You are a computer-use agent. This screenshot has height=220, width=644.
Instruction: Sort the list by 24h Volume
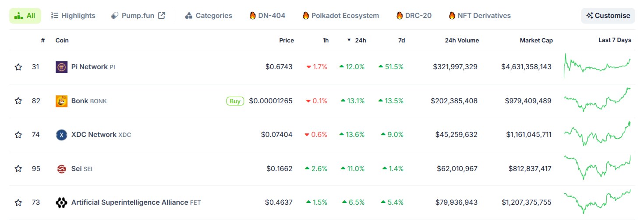pyautogui.click(x=462, y=40)
